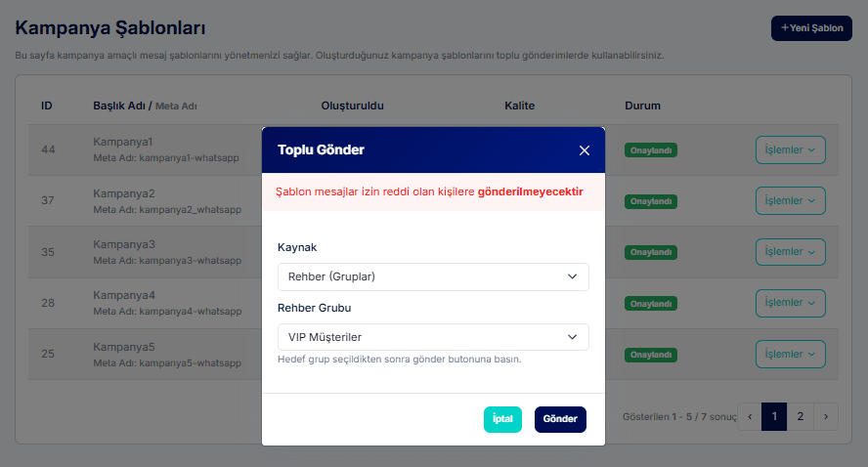Close the Toplu Gönder dialog

pos(585,150)
